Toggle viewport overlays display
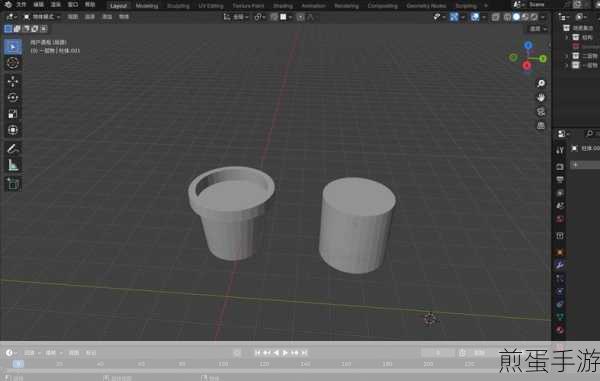The image size is (600, 381). (x=475, y=17)
